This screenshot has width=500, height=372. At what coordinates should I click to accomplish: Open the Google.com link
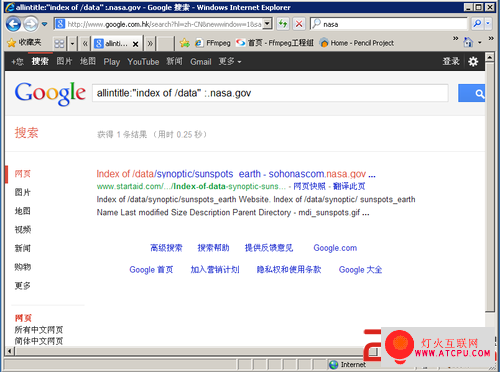pos(335,248)
